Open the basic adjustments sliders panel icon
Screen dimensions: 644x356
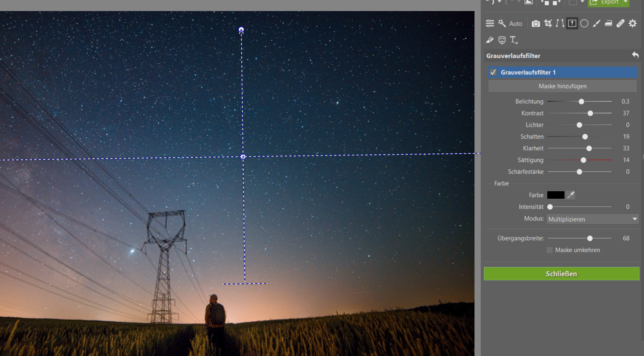click(490, 23)
